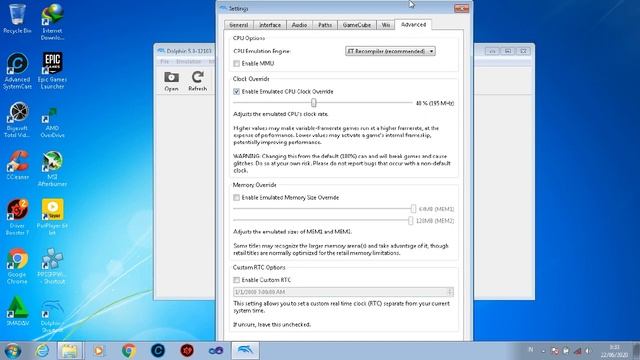Select Dolphin shortcut desktop icon
The width and height of the screenshot is (640, 360).
52,316
